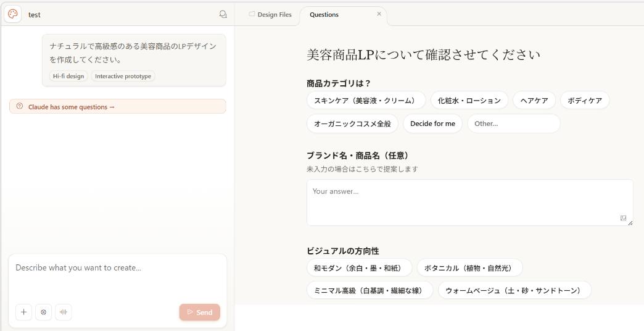Screen dimensions: 644x331
Task: Click the 美容商品LPについて確認させてください title
Action: [423, 55]
